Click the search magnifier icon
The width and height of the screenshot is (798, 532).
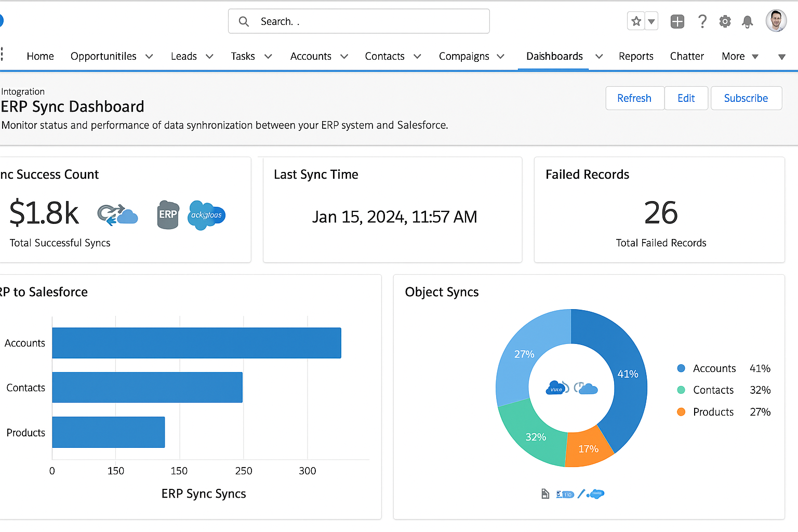[244, 21]
